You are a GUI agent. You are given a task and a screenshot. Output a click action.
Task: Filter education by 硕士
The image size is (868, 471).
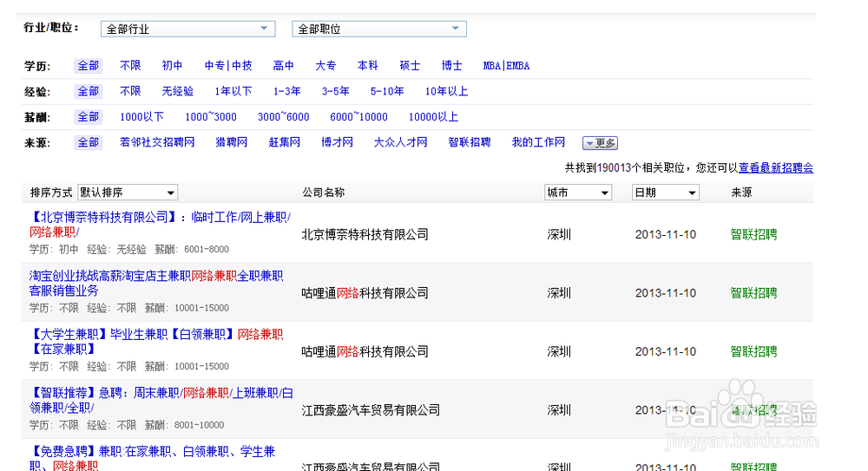pyautogui.click(x=410, y=66)
